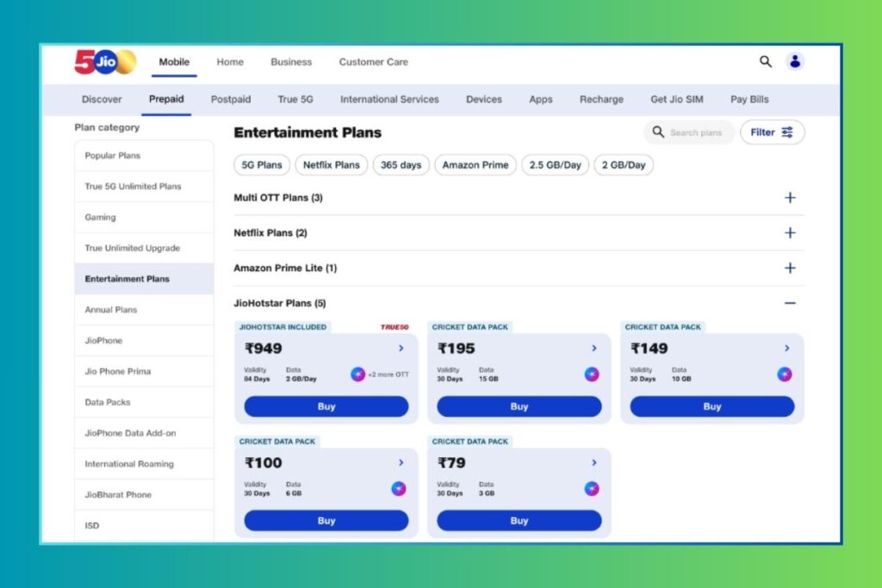Buy the ₹949 JioHotstar plan

326,407
